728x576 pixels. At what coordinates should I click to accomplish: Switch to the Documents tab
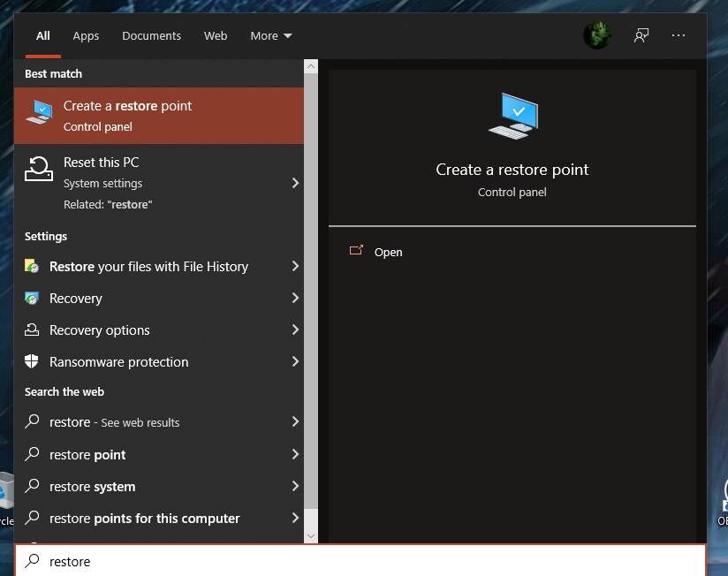[x=151, y=36]
